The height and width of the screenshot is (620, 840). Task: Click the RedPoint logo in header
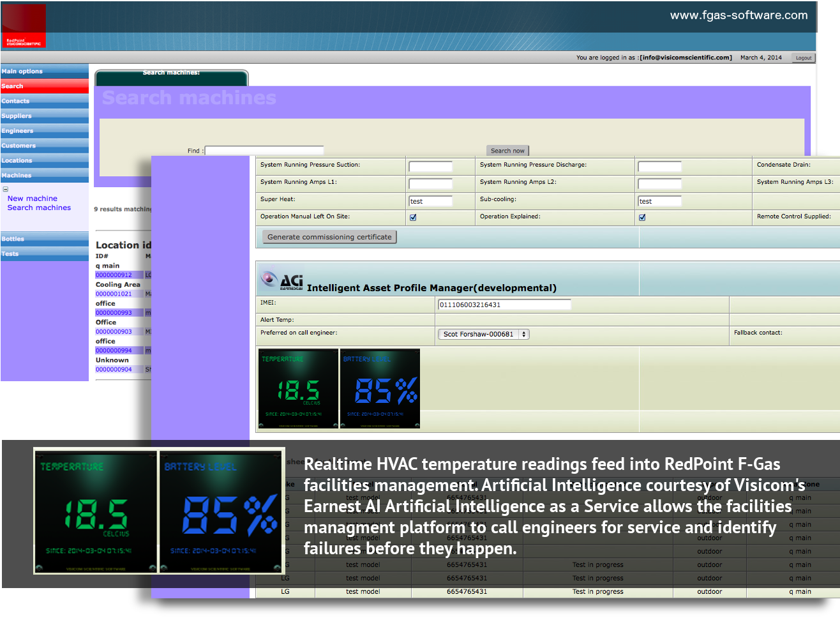24,26
